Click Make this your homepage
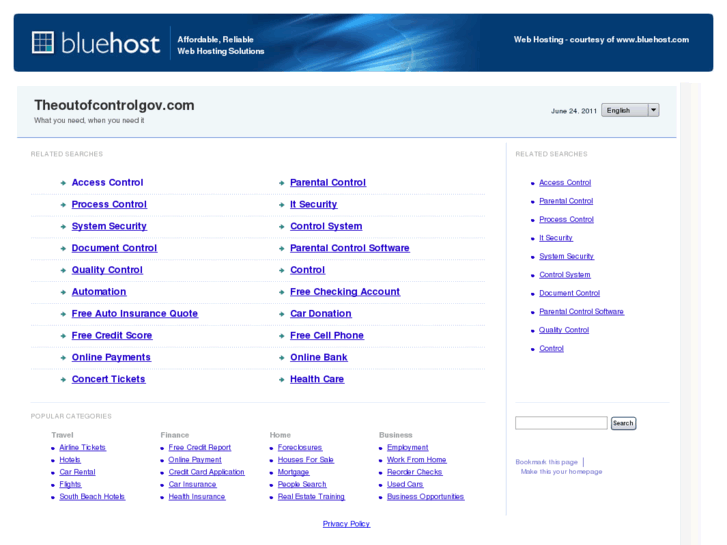Image resolution: width=727 pixels, height=545 pixels. [x=561, y=472]
